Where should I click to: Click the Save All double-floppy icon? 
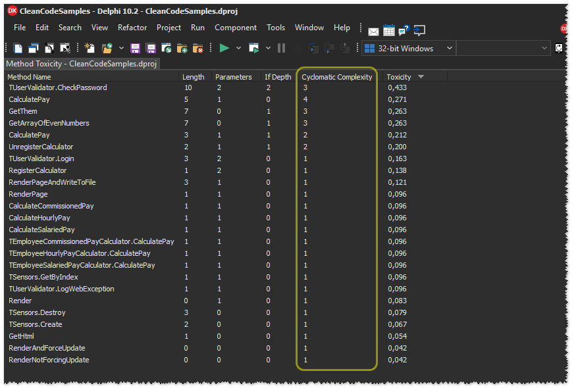(151, 48)
